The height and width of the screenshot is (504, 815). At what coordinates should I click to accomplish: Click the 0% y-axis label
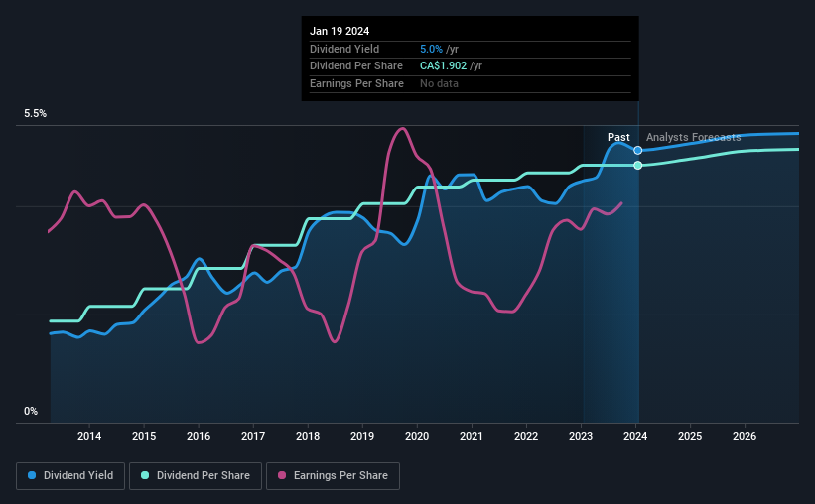point(31,411)
